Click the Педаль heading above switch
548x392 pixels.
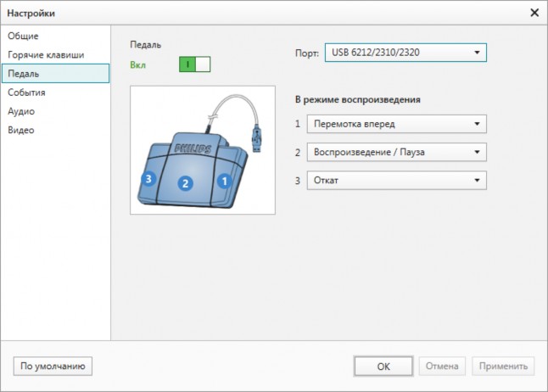[x=145, y=45]
